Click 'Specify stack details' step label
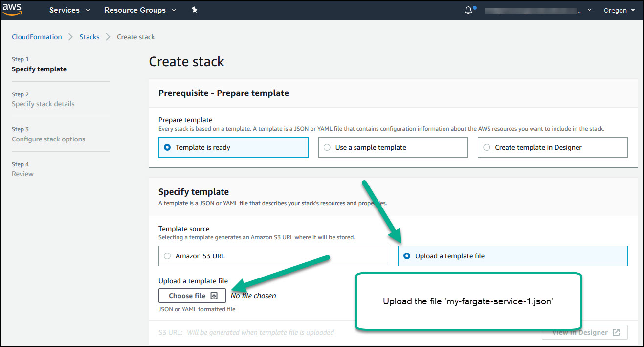This screenshot has height=347, width=644. pyautogui.click(x=43, y=104)
